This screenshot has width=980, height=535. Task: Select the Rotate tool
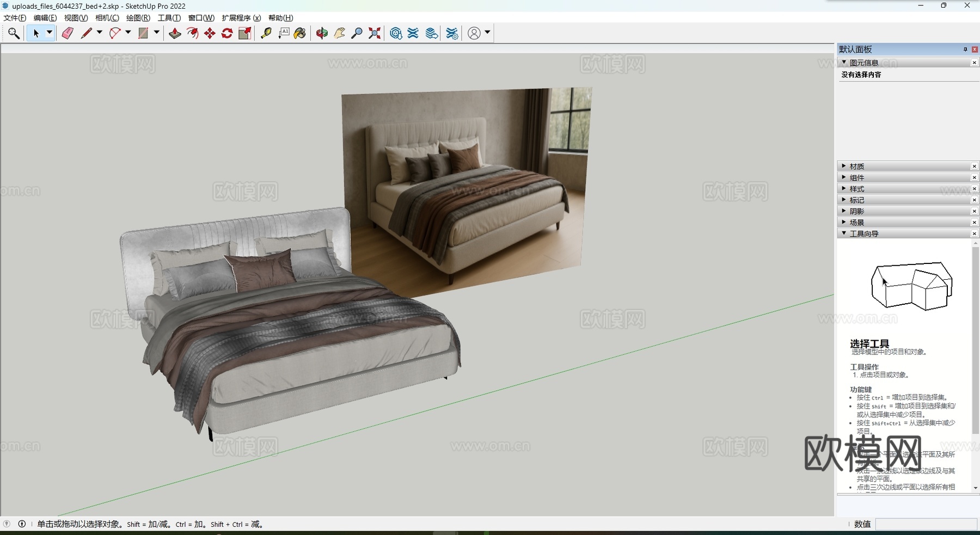[227, 33]
